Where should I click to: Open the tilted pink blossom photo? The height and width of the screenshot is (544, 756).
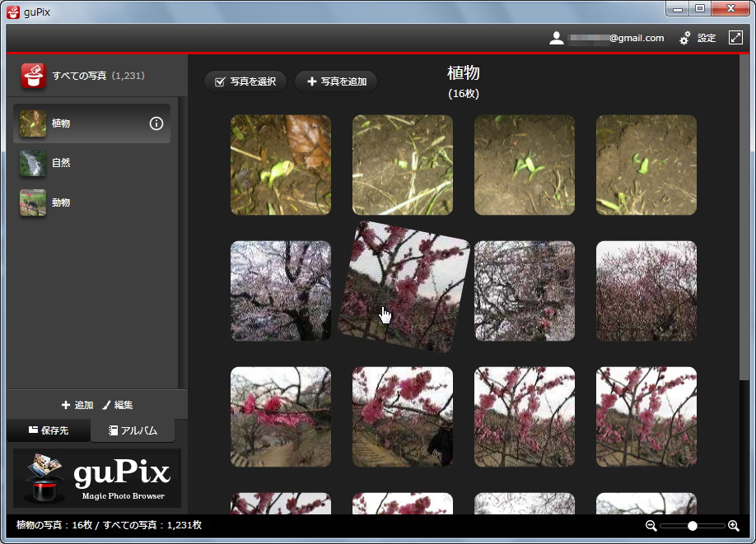(x=404, y=286)
